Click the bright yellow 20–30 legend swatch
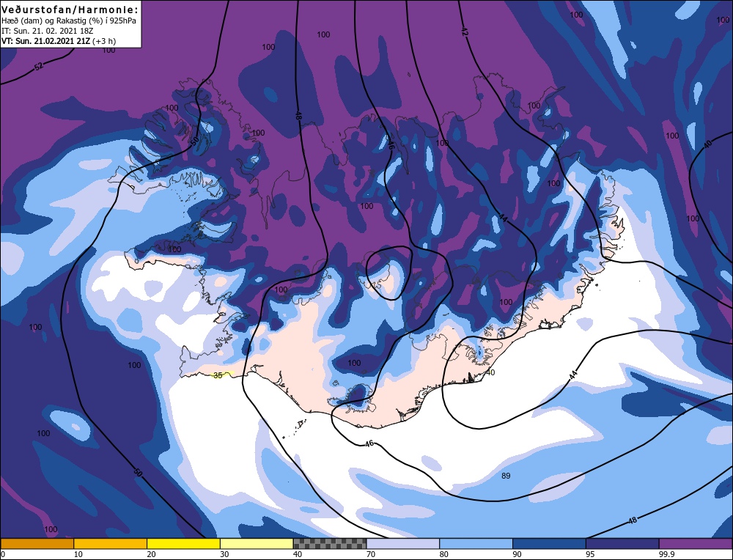The width and height of the screenshot is (733, 560). [x=183, y=543]
